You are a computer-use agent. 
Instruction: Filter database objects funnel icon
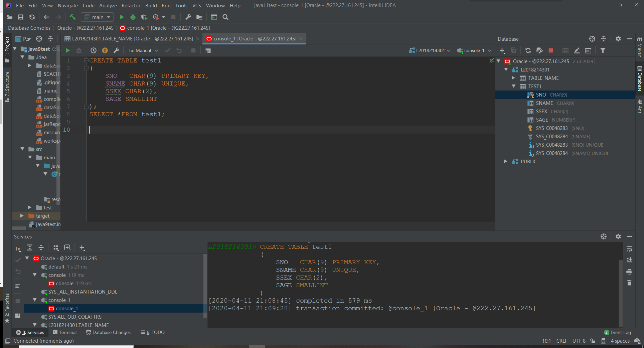[603, 50]
